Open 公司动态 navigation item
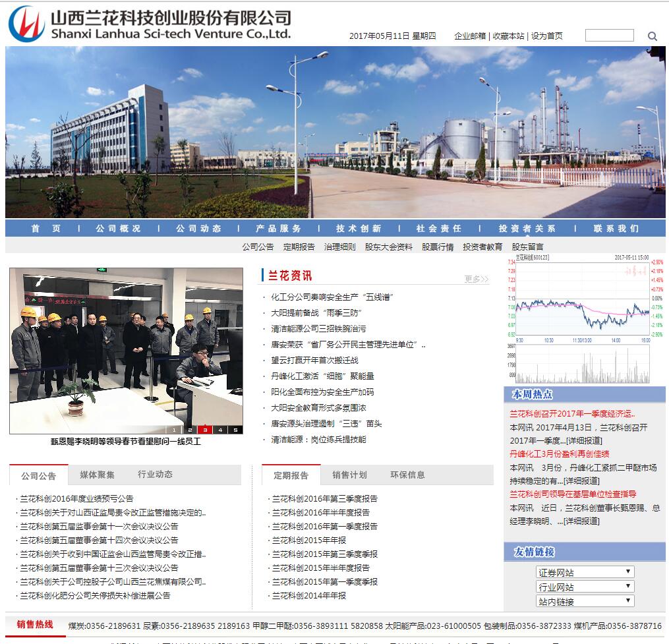 point(199,228)
